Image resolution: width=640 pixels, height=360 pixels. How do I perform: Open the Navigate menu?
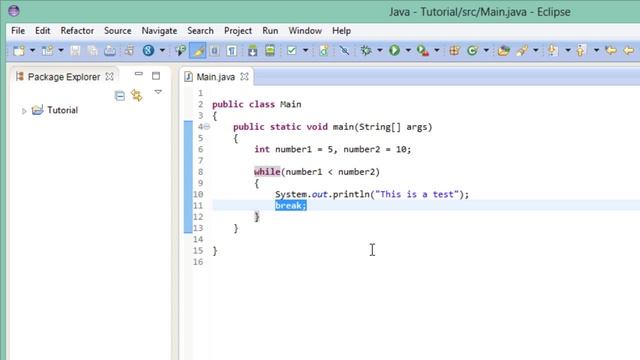[x=159, y=31]
